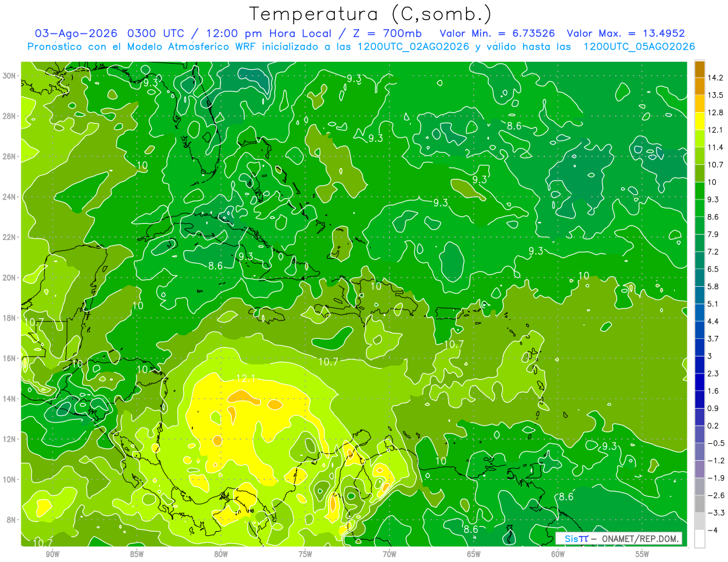The width and height of the screenshot is (728, 562).
Task: Pick the purple colorbar swatch between -1.9 and -1.2
Action: pos(699,469)
